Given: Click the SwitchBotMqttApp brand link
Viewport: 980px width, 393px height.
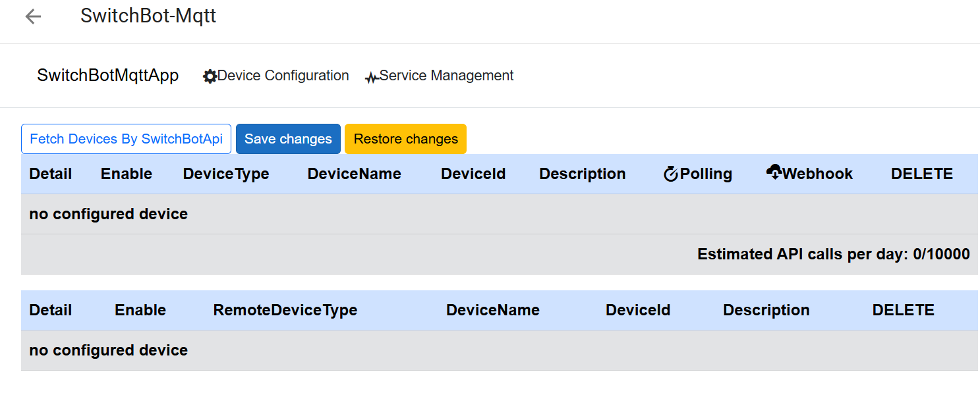Looking at the screenshot, I should tap(108, 76).
